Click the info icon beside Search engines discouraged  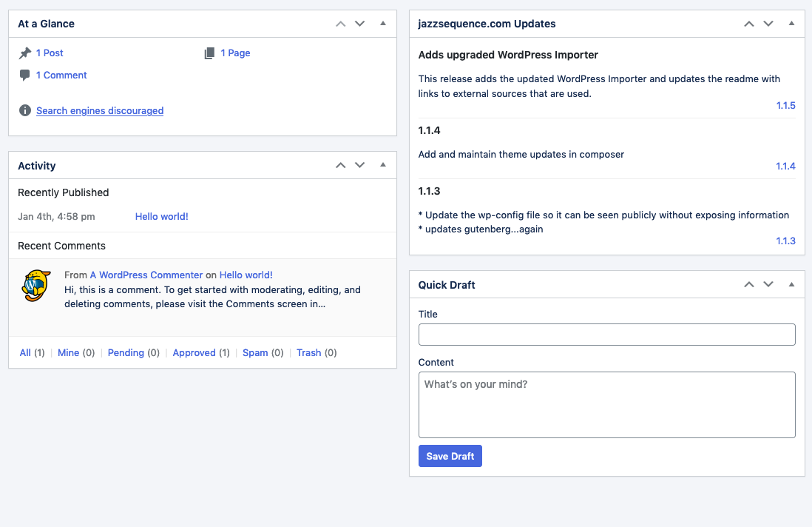25,111
